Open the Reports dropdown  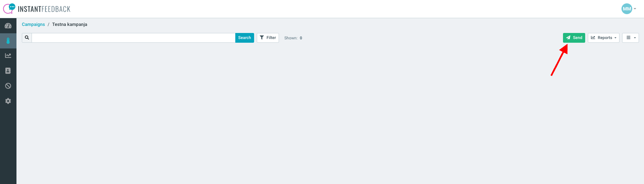(603, 38)
